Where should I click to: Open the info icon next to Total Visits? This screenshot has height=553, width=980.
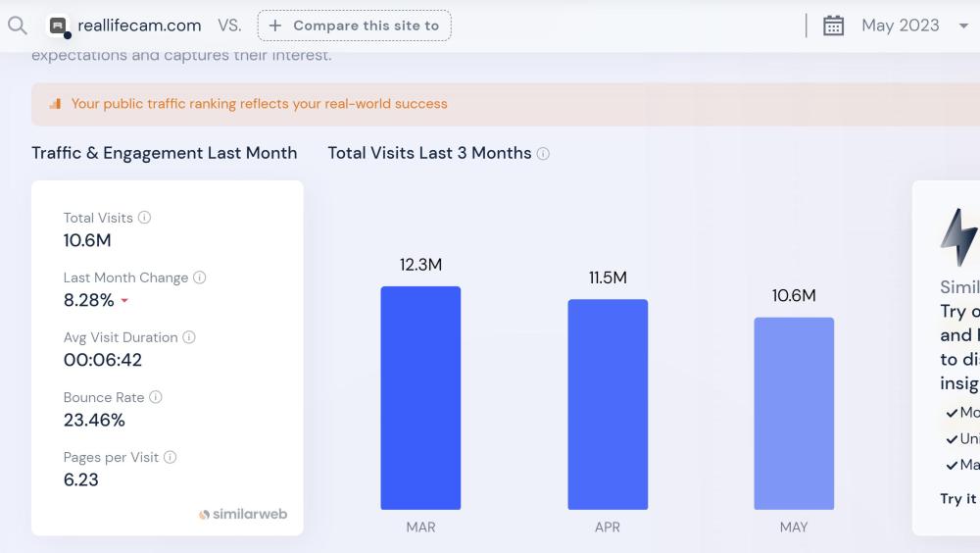pyautogui.click(x=145, y=218)
